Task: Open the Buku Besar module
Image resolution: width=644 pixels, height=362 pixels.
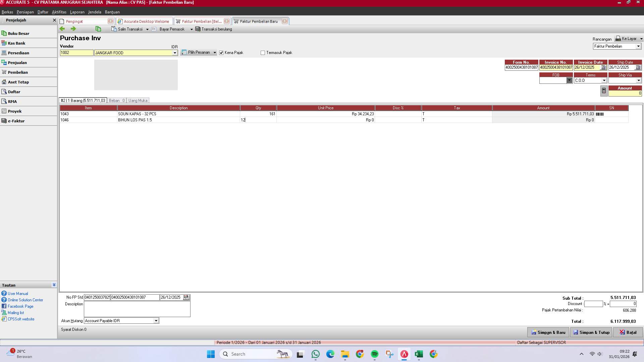Action: point(19,33)
